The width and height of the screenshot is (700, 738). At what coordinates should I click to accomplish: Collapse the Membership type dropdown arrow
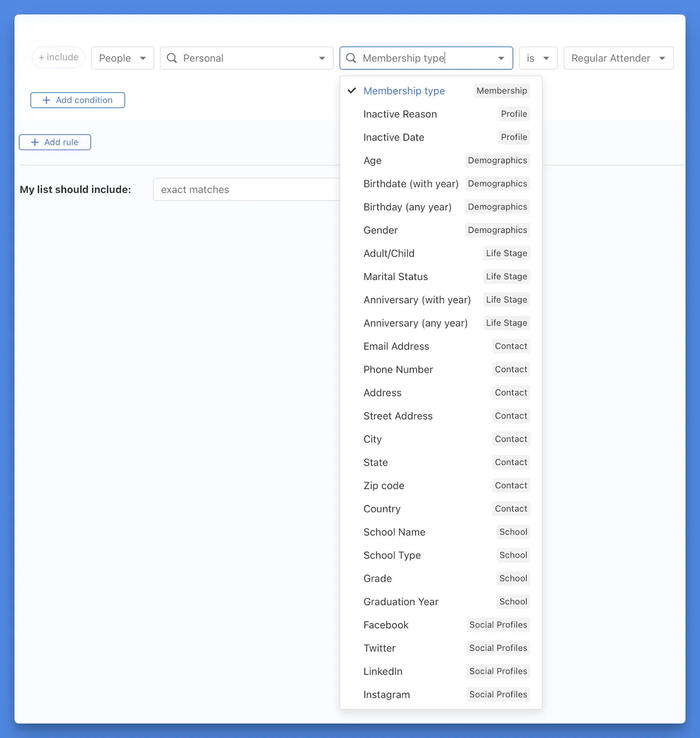[501, 58]
